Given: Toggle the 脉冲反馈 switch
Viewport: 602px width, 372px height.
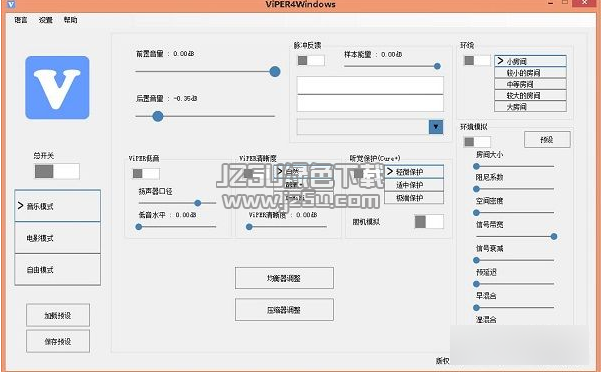Looking at the screenshot, I should pos(311,60).
